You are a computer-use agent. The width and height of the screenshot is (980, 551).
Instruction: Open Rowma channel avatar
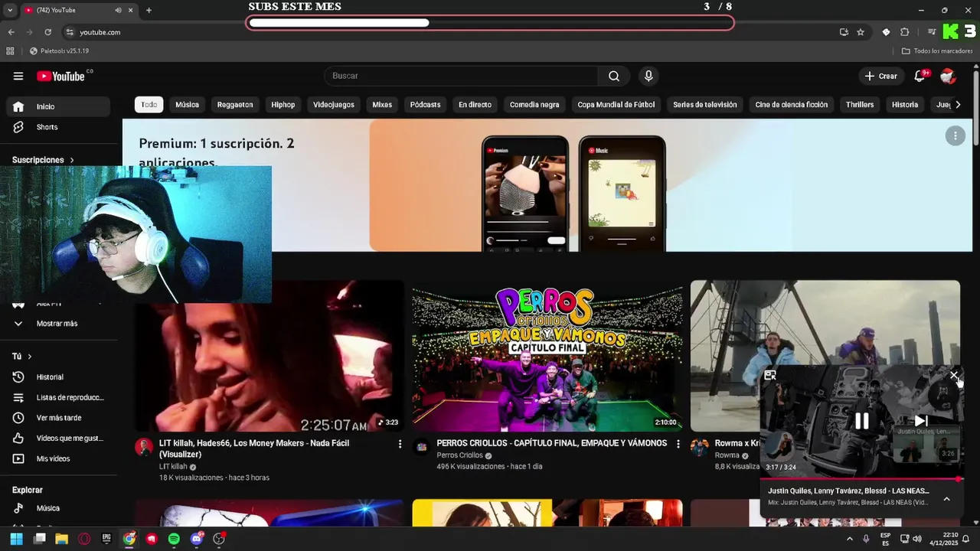699,448
